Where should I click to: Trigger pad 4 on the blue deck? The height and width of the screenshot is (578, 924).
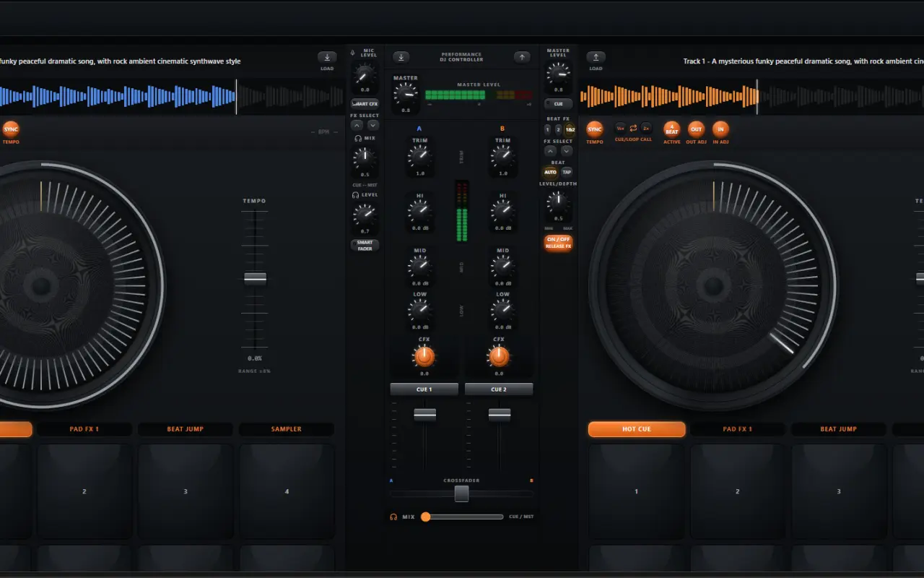click(287, 491)
